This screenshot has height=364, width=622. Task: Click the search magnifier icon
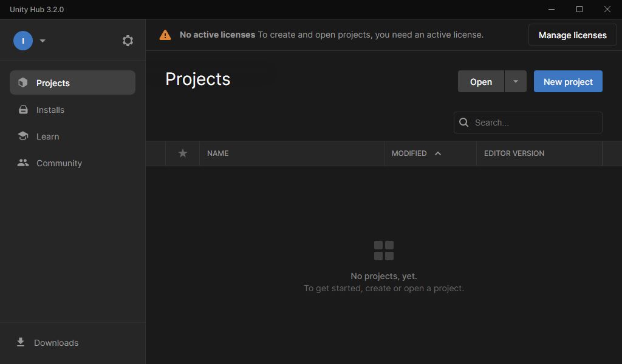[x=463, y=123]
